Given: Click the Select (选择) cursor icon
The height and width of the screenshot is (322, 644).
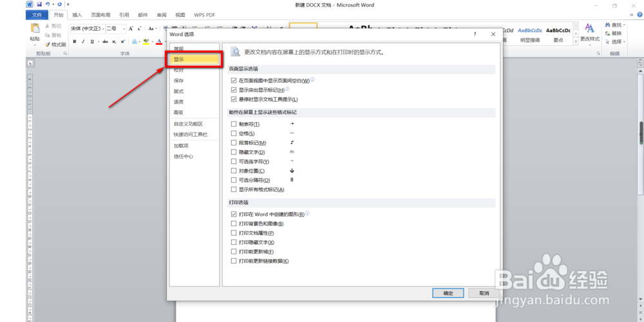Looking at the screenshot, I should pos(607,41).
